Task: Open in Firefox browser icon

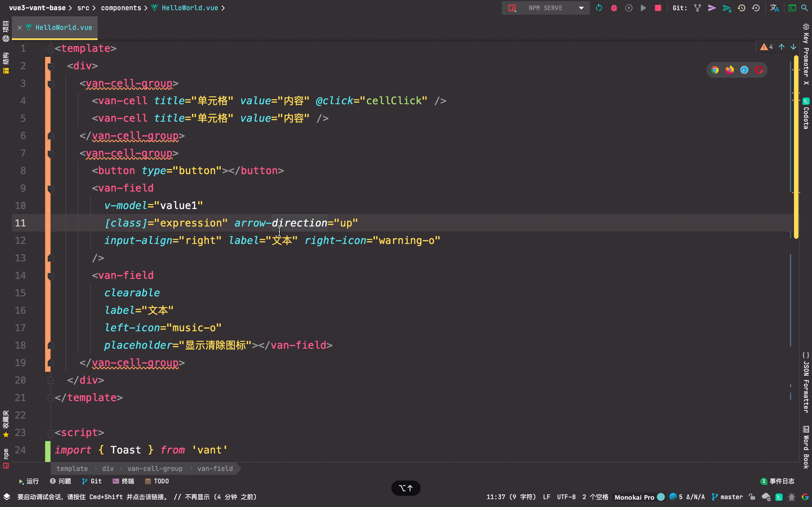Action: pyautogui.click(x=729, y=70)
